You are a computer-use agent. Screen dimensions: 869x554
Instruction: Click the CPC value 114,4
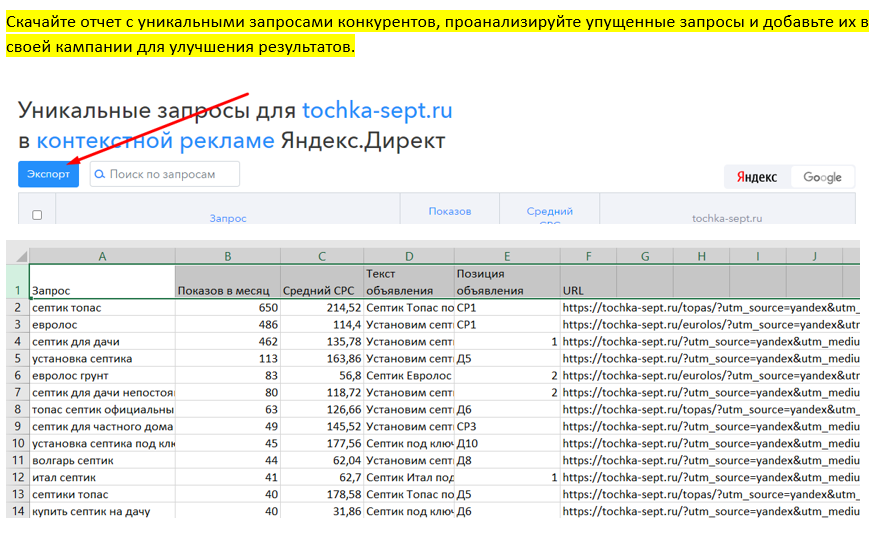(322, 325)
